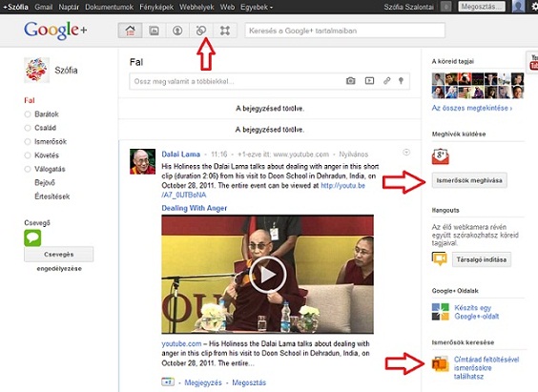Open the Dalai Lama profile name link
The height and width of the screenshot is (392, 538).
coord(181,155)
